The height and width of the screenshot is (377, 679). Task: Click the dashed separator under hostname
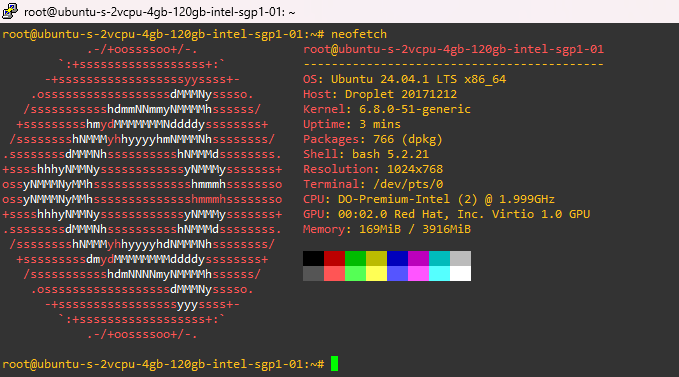453,64
